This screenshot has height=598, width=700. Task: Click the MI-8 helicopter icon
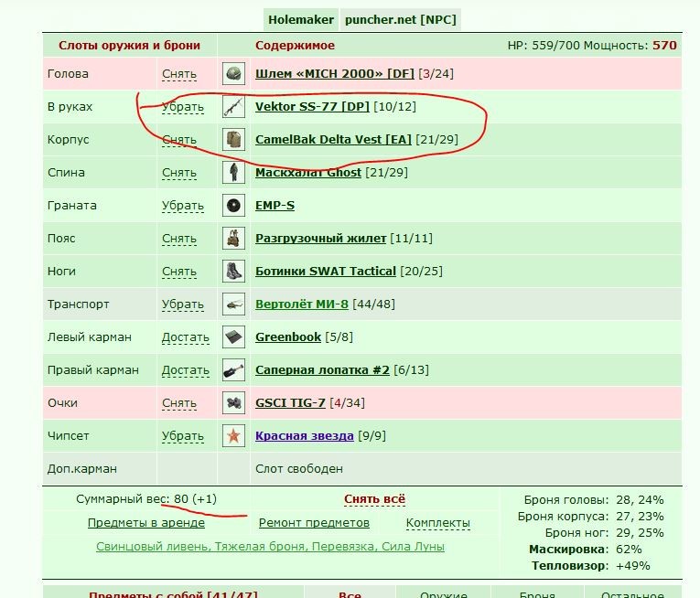pos(233,304)
